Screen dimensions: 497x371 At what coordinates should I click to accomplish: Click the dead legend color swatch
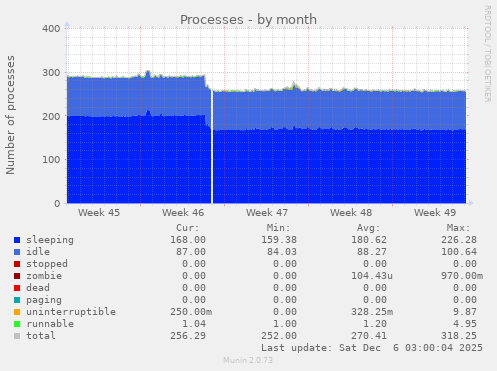pos(17,288)
